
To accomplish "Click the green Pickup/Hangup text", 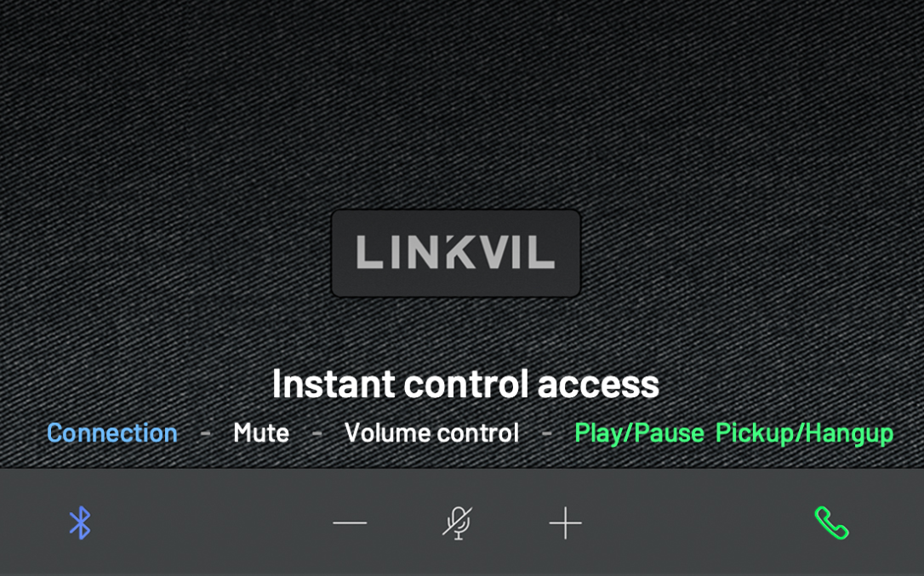I will coord(804,433).
